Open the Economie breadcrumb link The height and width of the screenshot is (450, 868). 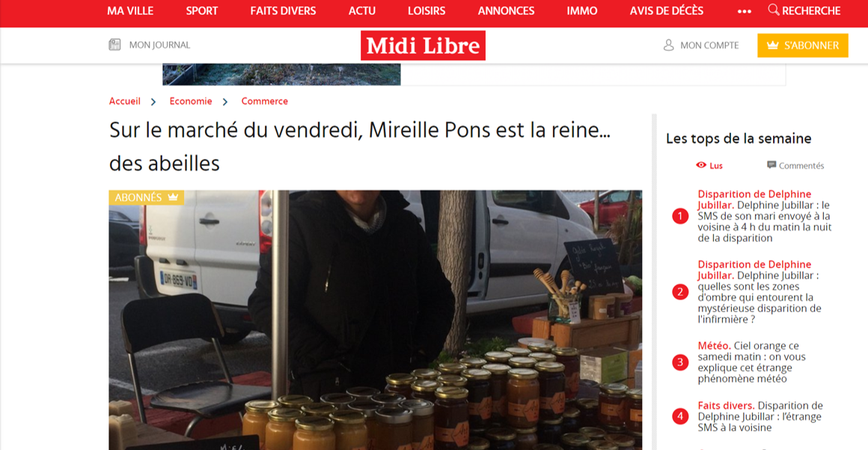[x=190, y=101]
